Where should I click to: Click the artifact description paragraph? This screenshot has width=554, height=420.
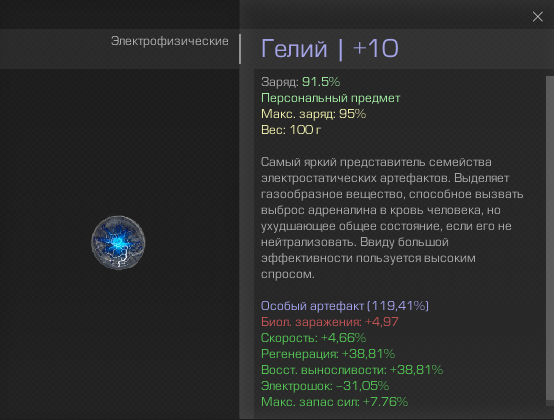click(x=392, y=218)
